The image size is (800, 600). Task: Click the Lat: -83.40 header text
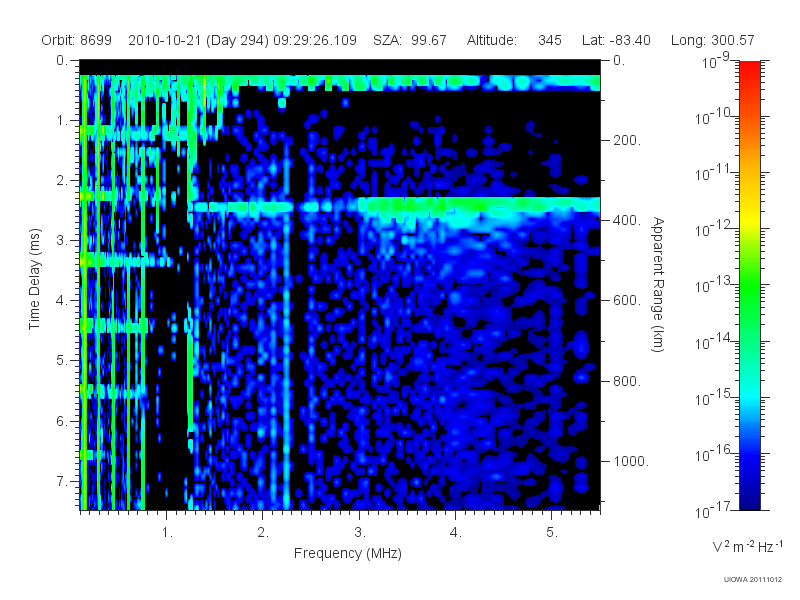pyautogui.click(x=616, y=40)
